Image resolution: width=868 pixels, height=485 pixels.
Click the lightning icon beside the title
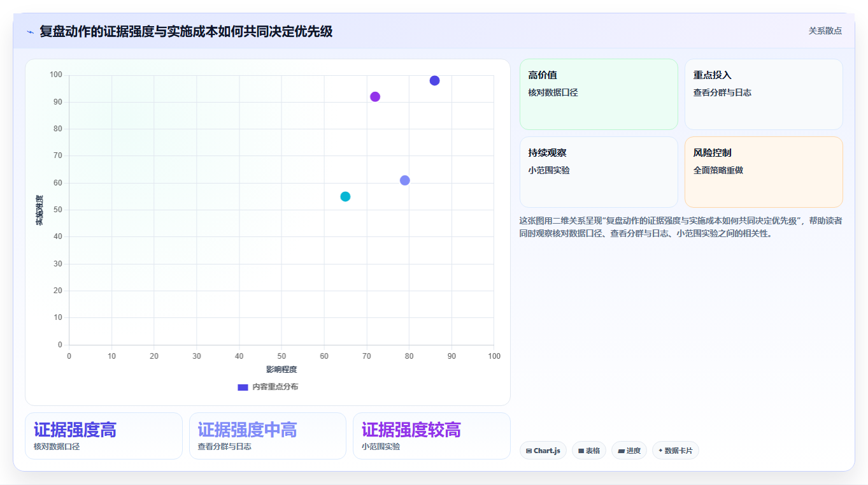tap(30, 32)
